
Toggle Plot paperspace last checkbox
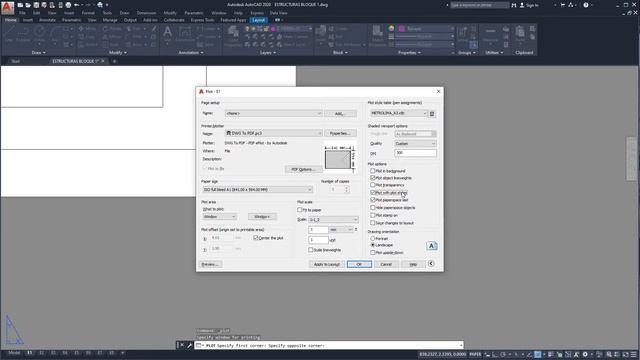click(373, 200)
